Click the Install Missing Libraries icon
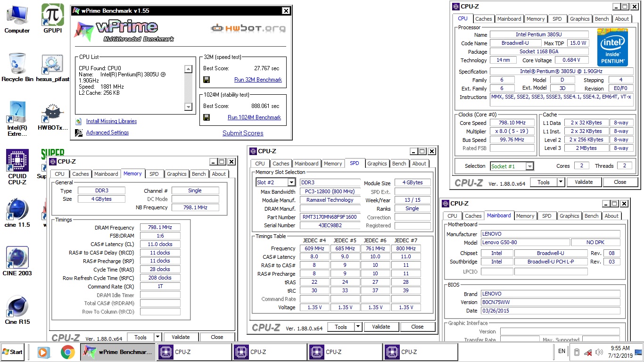Screen dimensions: 644x362 click(78, 121)
